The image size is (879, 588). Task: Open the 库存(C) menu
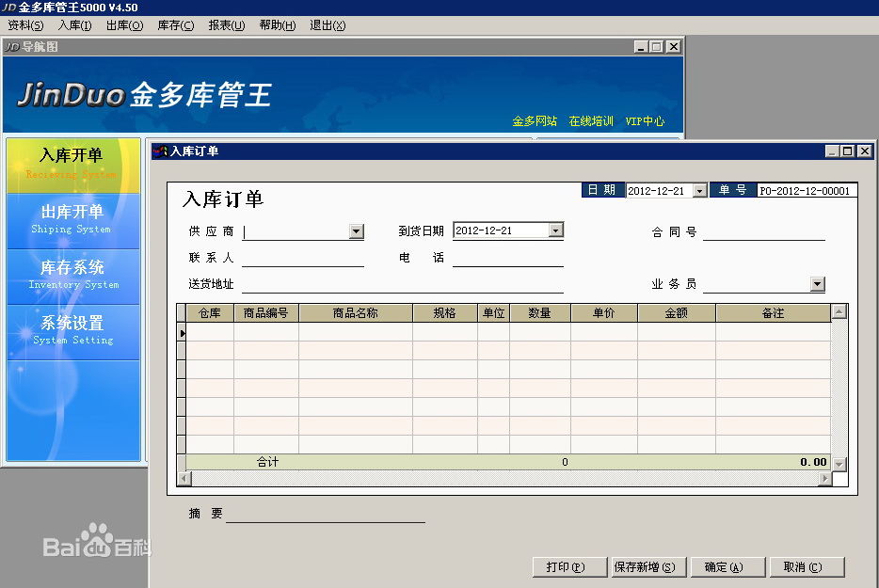tap(175, 25)
